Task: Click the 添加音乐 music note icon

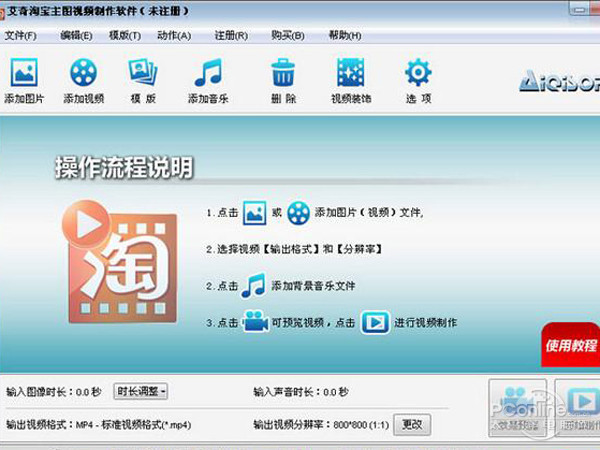Action: [208, 72]
